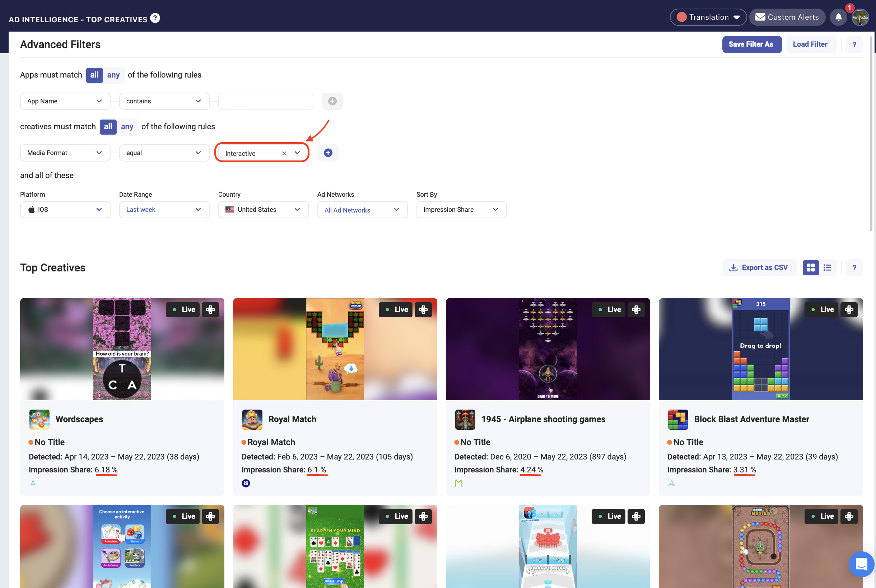This screenshot has width=876, height=588.
Task: Open Custom Alerts
Action: pyautogui.click(x=787, y=17)
